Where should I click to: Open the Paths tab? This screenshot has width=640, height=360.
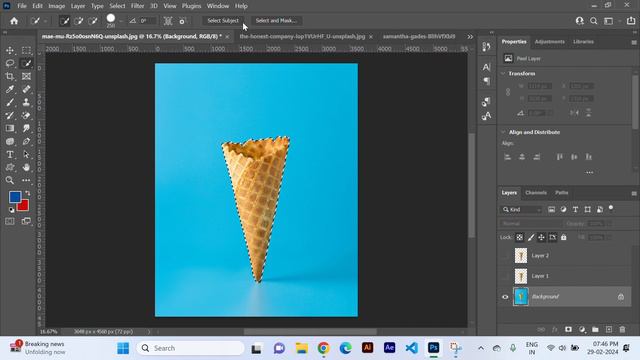[562, 193]
